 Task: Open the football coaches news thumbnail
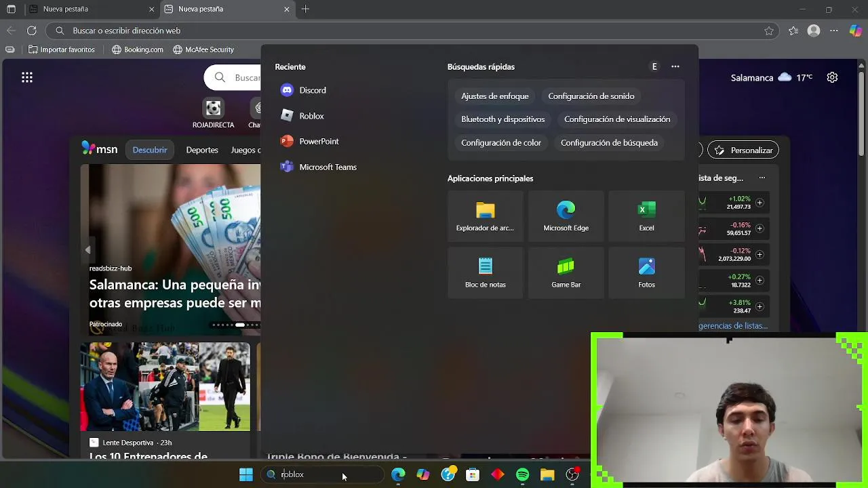[165, 386]
